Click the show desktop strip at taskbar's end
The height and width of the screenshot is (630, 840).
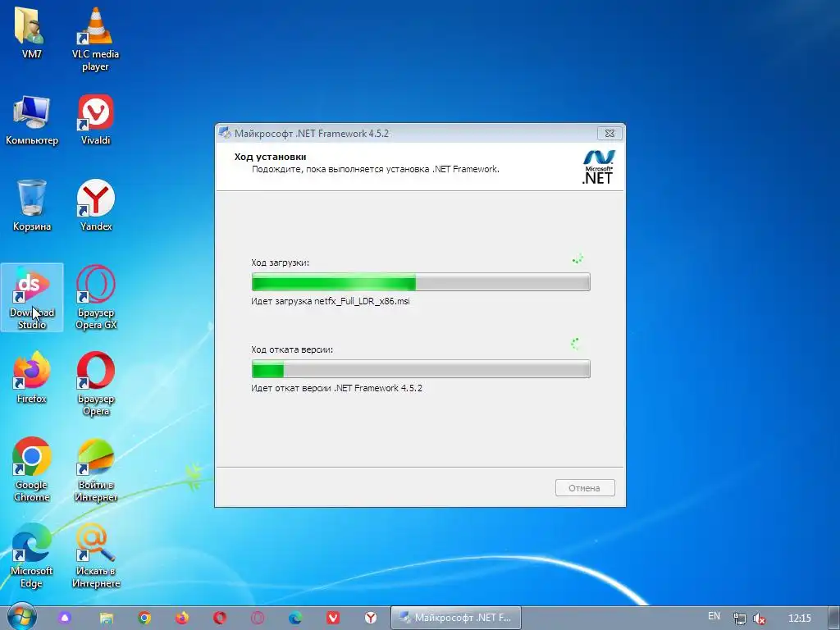pyautogui.click(x=835, y=618)
